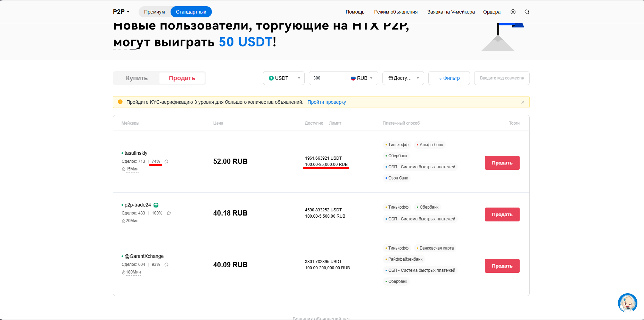Open the P2P dropdown menu
The width and height of the screenshot is (644, 320).
[x=121, y=12]
